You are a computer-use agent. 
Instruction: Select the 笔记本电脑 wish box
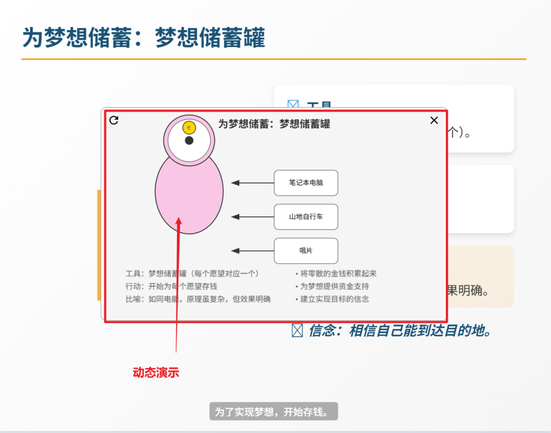(306, 183)
